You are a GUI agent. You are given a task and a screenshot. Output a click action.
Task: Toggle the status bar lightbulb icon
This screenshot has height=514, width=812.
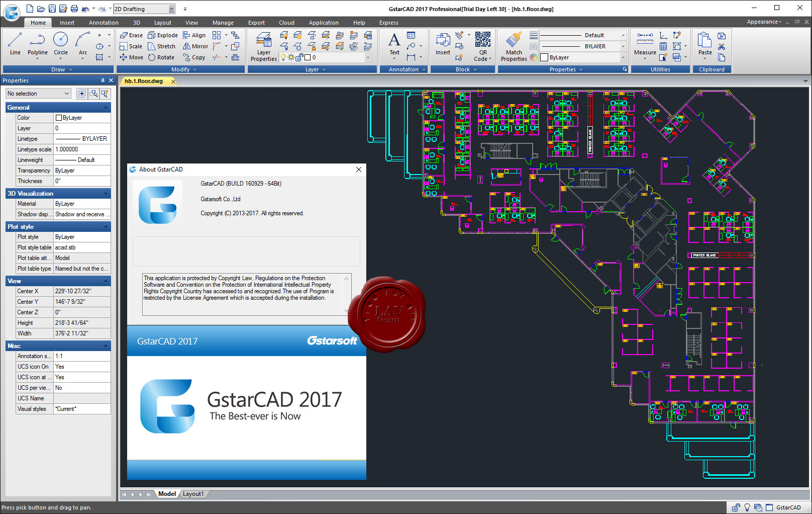pos(747,507)
